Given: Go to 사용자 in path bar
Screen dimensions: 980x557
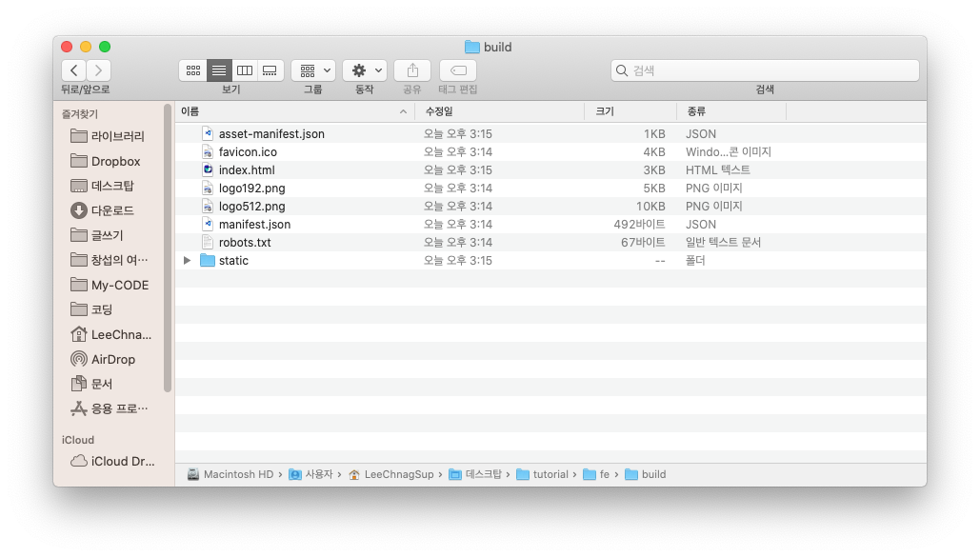Looking at the screenshot, I should tap(311, 474).
